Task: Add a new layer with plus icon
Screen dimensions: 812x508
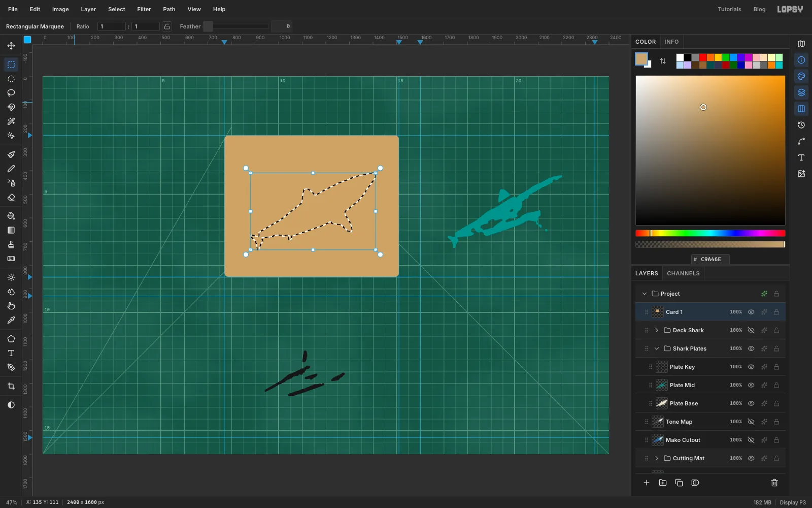Action: coord(647,483)
